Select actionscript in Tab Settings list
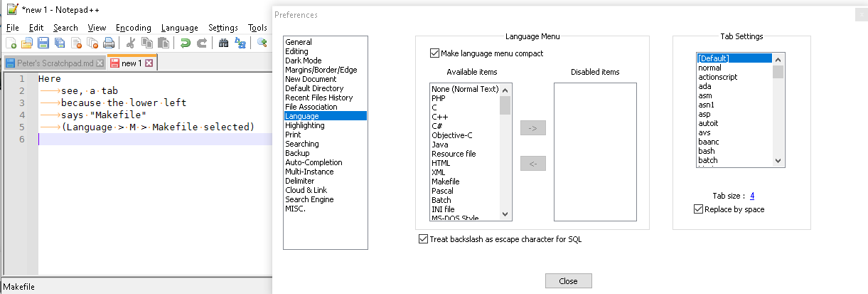The image size is (868, 294). coord(734,77)
